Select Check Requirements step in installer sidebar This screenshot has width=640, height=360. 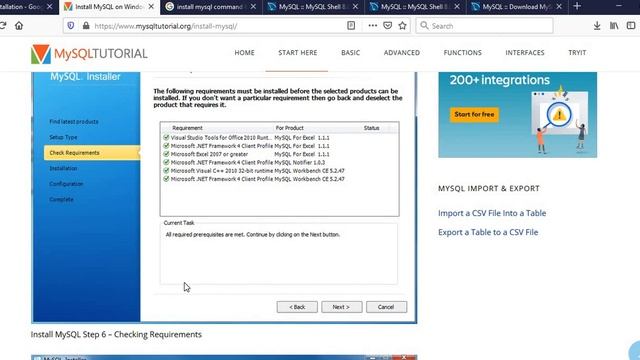(x=92, y=153)
